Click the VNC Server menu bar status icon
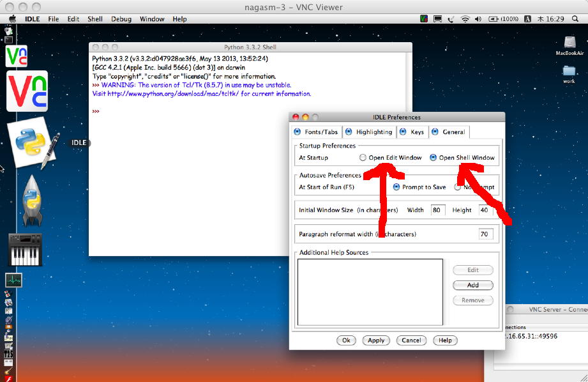Screen dimensions: 588x382 pos(424,19)
